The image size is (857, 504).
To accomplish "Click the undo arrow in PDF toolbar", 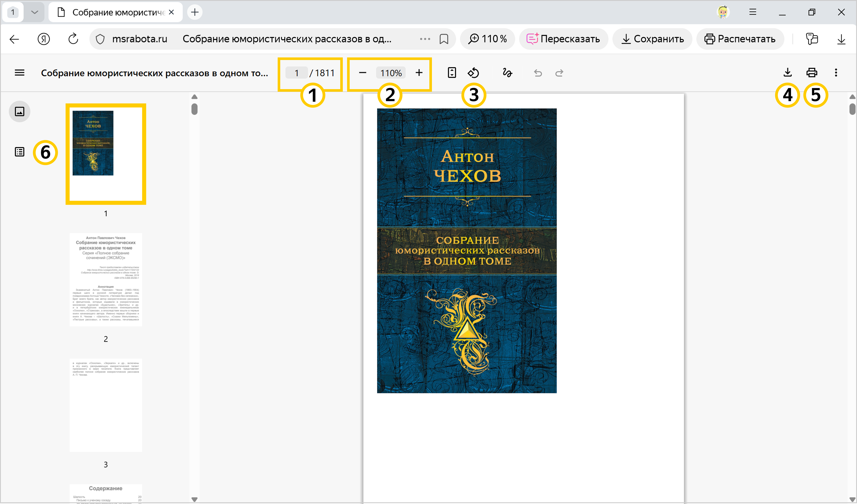I will tap(538, 73).
